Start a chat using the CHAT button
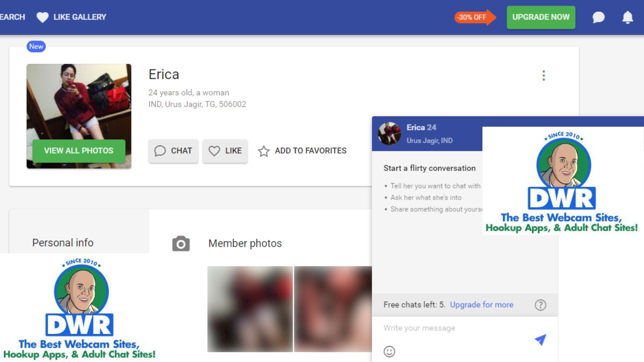Viewport: 644px width, 362px height. coord(173,151)
